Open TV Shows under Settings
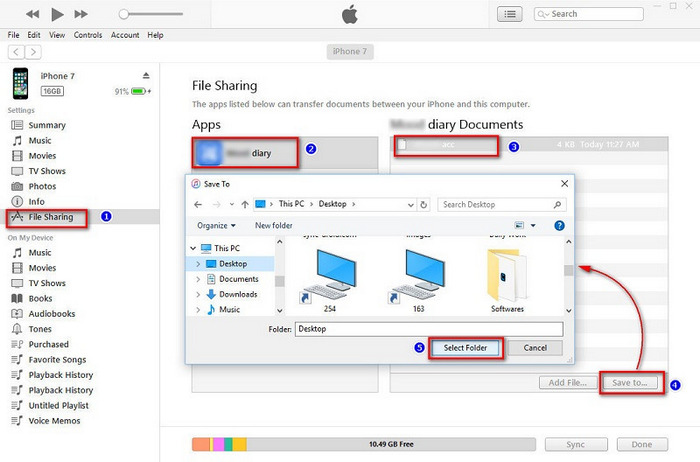Image resolution: width=700 pixels, height=462 pixels. [46, 171]
